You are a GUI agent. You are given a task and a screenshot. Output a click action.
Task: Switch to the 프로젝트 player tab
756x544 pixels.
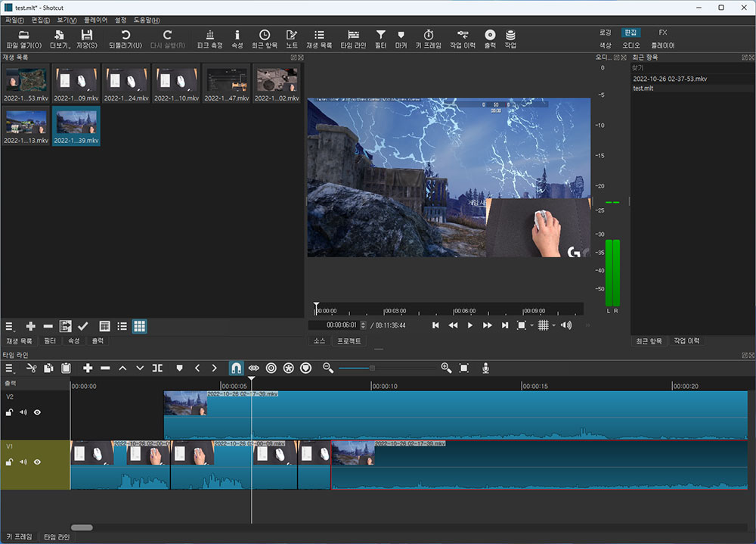pos(349,341)
